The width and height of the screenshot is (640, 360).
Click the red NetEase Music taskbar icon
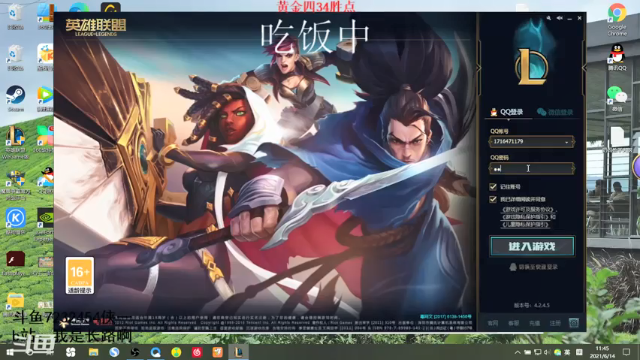pyautogui.click(x=197, y=352)
